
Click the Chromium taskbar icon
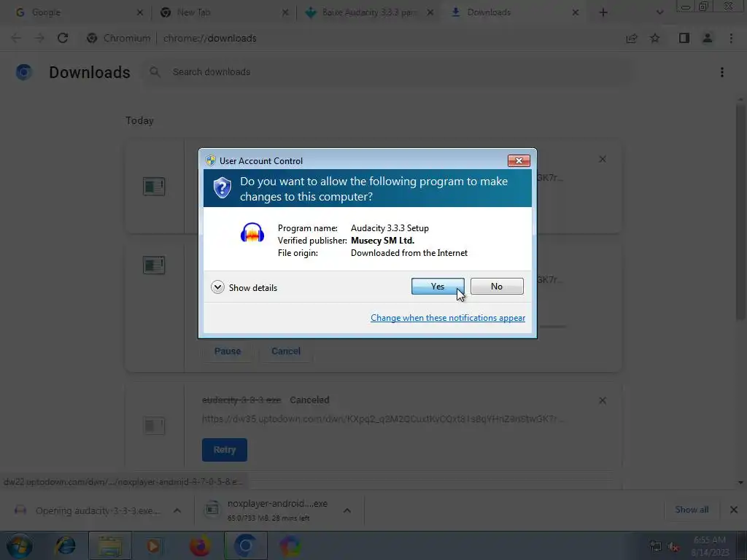(x=245, y=545)
